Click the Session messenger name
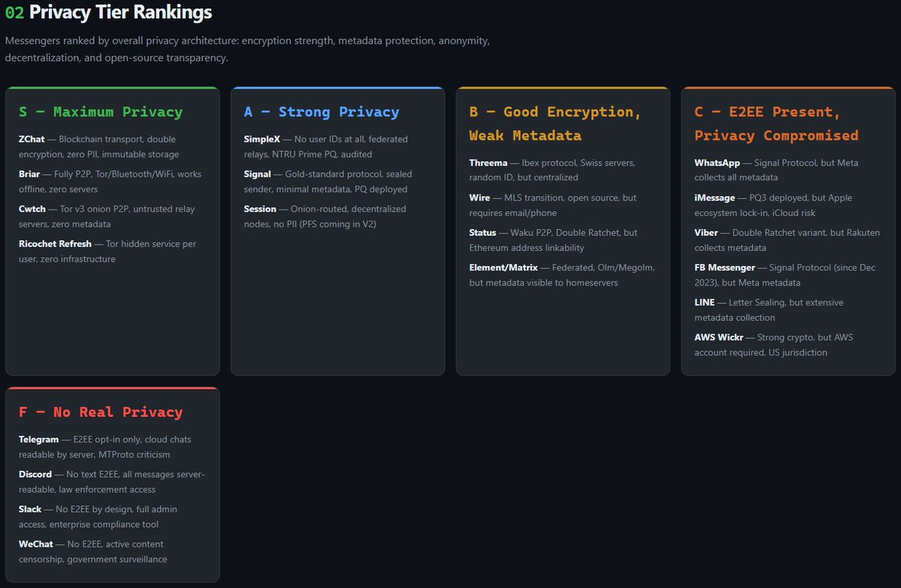 pyautogui.click(x=260, y=209)
